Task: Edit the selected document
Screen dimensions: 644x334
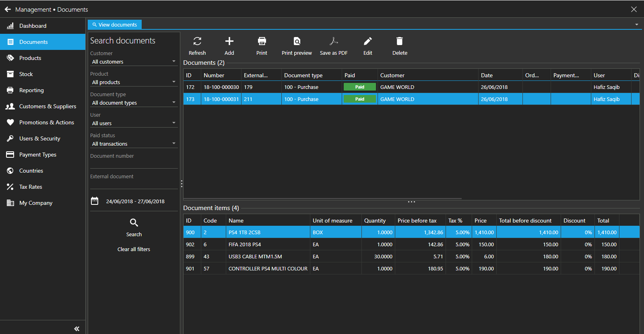Action: coord(367,41)
